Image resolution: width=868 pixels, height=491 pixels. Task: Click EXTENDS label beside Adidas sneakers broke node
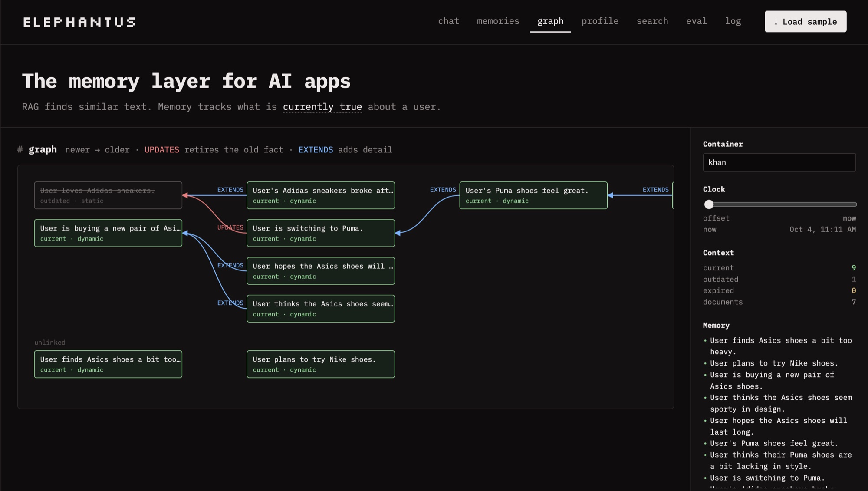pyautogui.click(x=230, y=190)
